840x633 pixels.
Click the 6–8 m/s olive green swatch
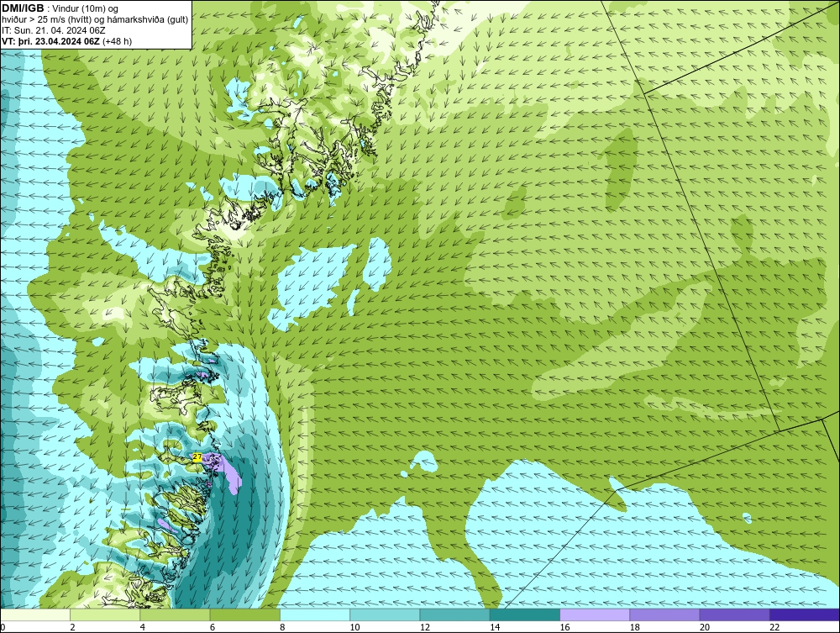244,615
